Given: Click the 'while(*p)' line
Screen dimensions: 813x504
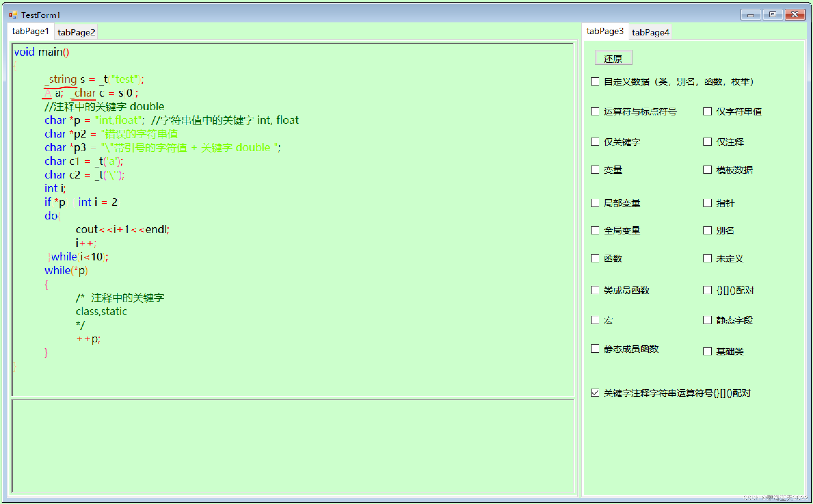Looking at the screenshot, I should pyautogui.click(x=66, y=271).
